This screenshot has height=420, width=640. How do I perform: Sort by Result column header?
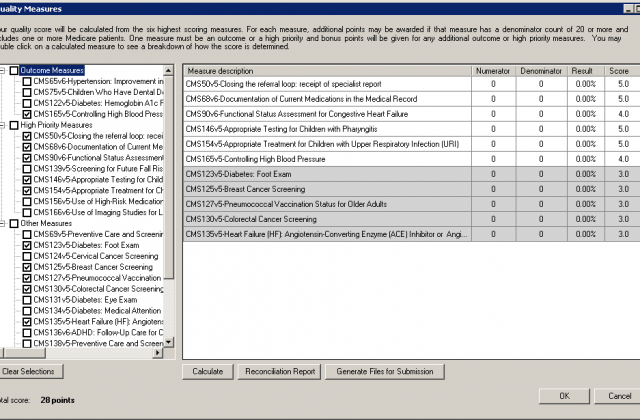click(586, 71)
